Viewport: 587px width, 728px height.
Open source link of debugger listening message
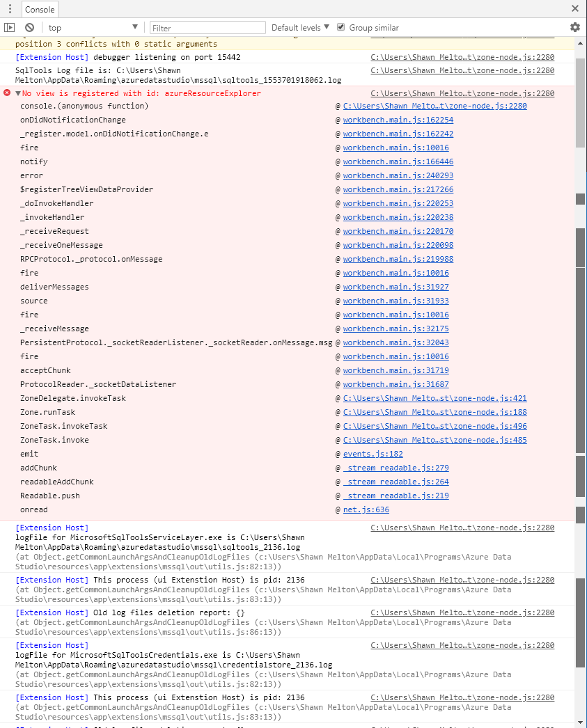point(462,57)
